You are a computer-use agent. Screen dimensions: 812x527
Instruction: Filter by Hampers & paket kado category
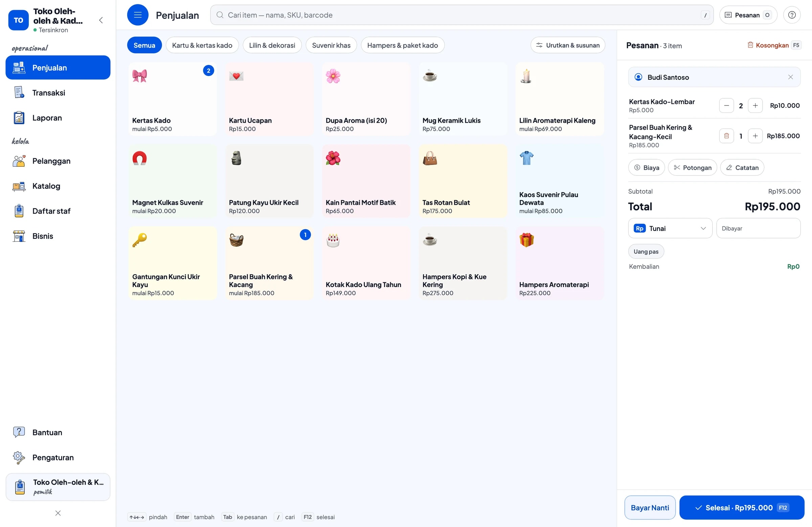403,45
